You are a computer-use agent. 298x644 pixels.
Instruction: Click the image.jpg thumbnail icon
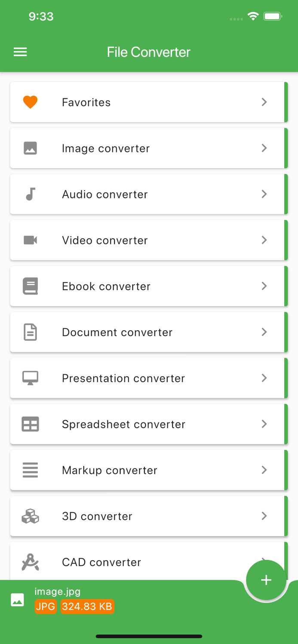(17, 599)
